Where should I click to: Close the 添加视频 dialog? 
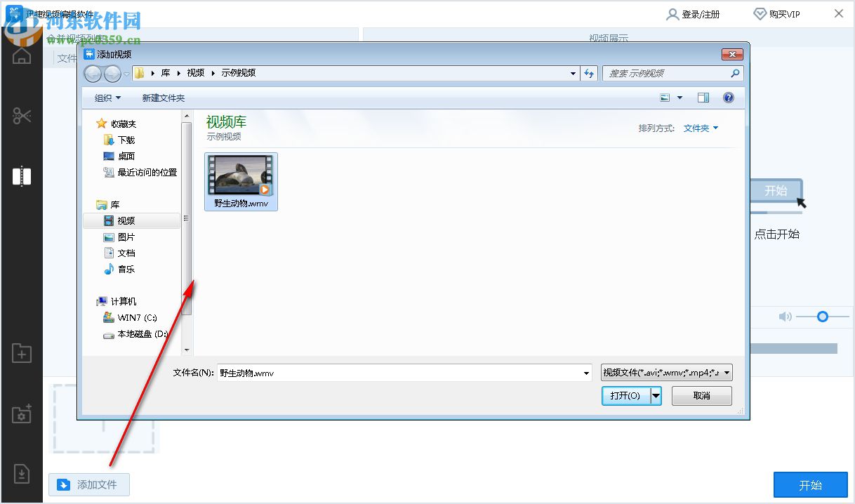coord(732,54)
